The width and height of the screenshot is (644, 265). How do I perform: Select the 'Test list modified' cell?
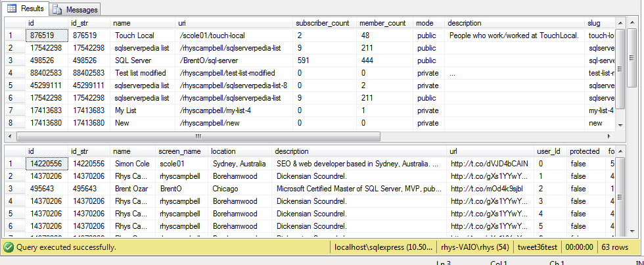[x=142, y=73]
